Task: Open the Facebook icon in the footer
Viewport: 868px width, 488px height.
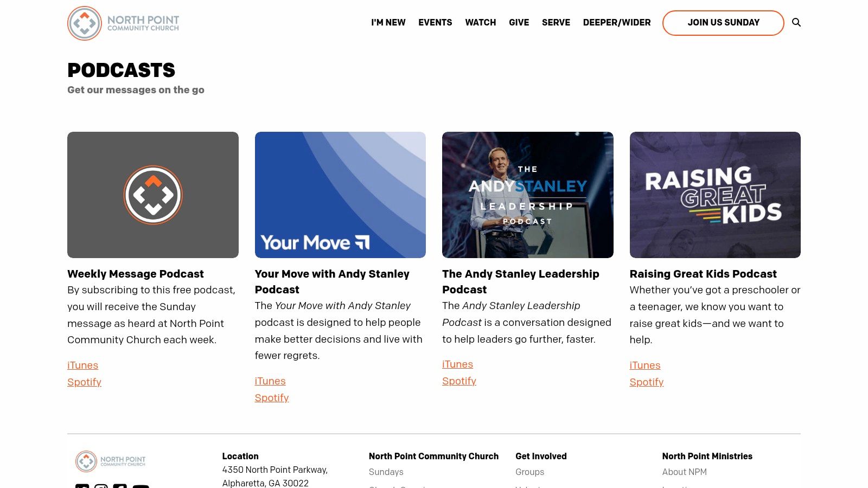Action: pos(120,486)
